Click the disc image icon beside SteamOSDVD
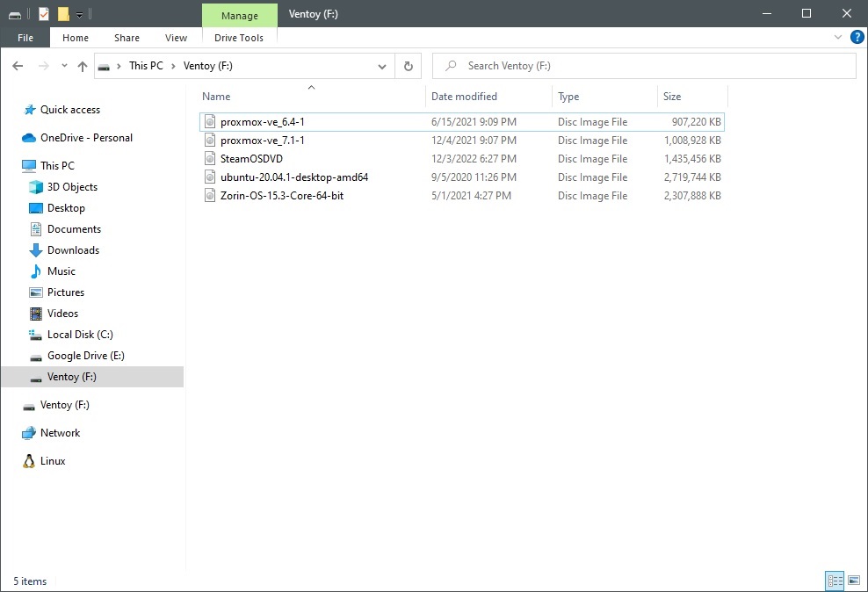 210,159
